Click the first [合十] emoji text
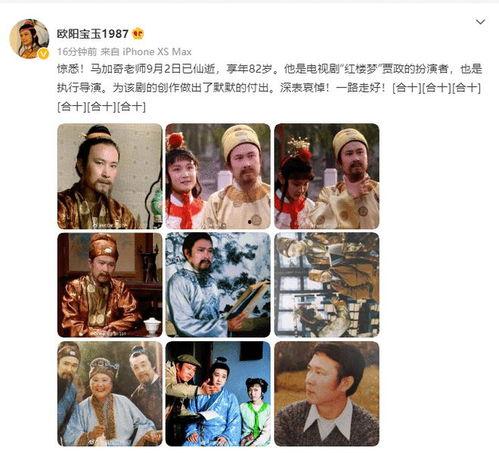This screenshot has width=499, height=453. (407, 88)
